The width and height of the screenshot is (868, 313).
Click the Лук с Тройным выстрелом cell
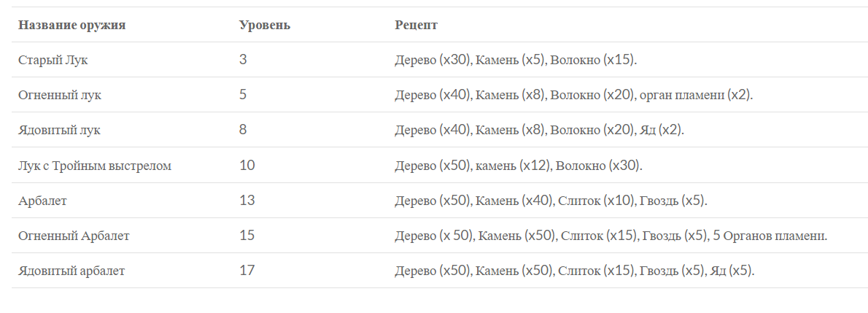95,166
